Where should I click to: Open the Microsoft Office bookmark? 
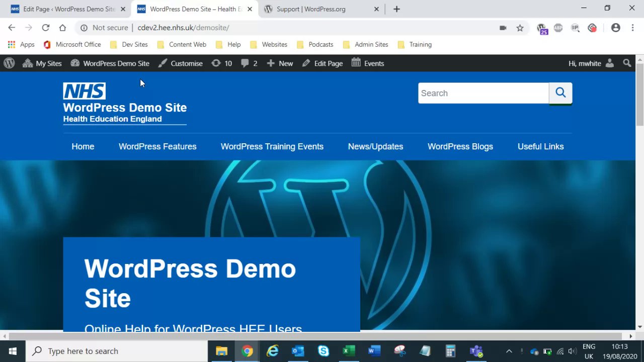click(x=72, y=45)
